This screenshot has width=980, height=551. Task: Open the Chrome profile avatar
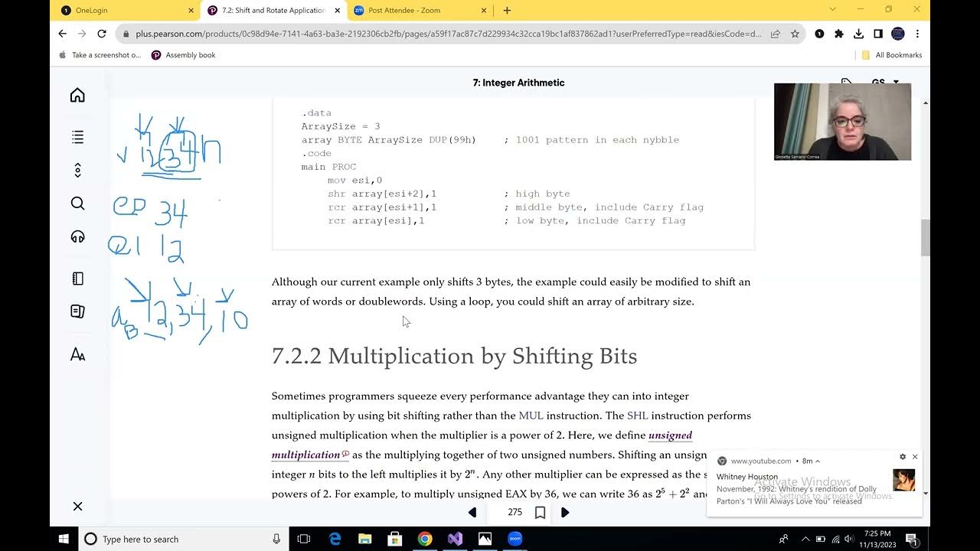coord(898,34)
